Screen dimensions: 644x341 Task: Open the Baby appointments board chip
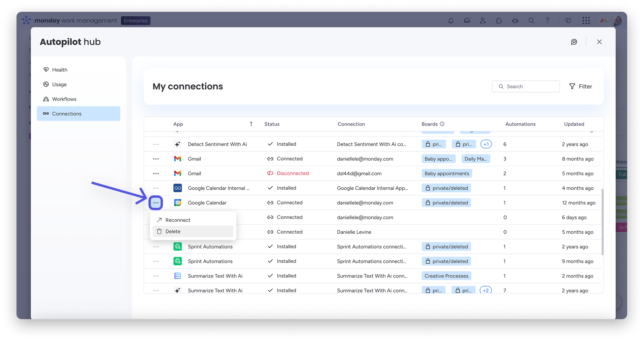(447, 174)
